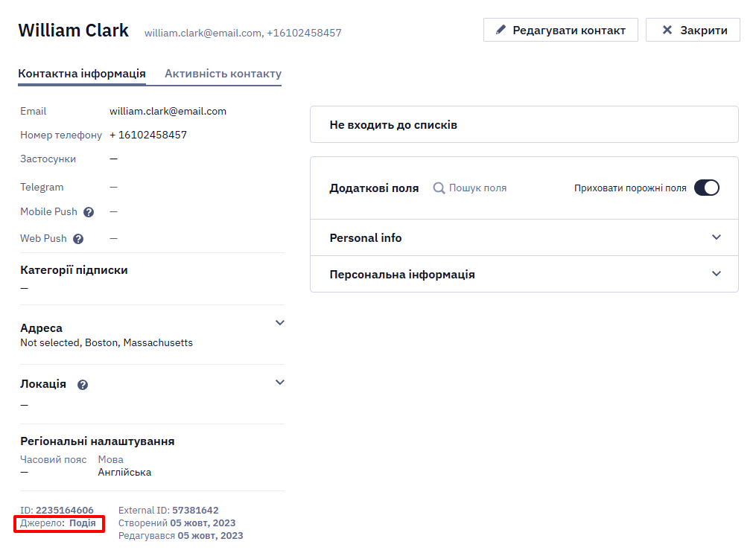Expand the Personal info section
Image resolution: width=756 pixels, height=556 pixels.
pyautogui.click(x=524, y=237)
